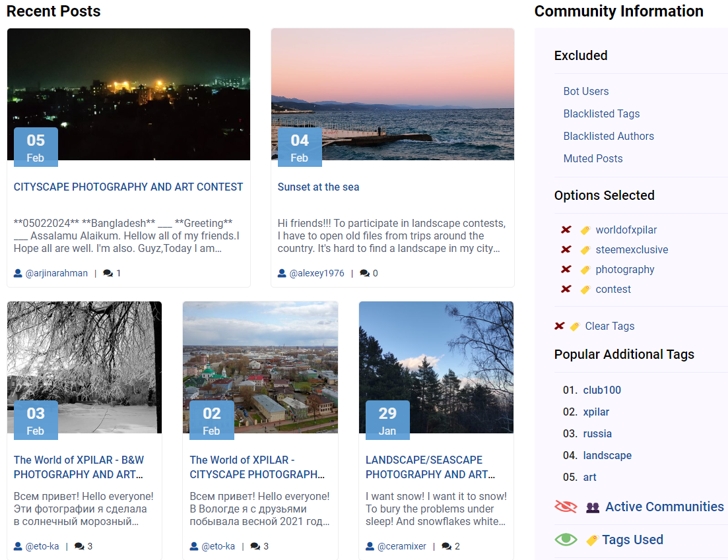
Task: Toggle the crossed eye for Active Communities
Action: coord(566,507)
